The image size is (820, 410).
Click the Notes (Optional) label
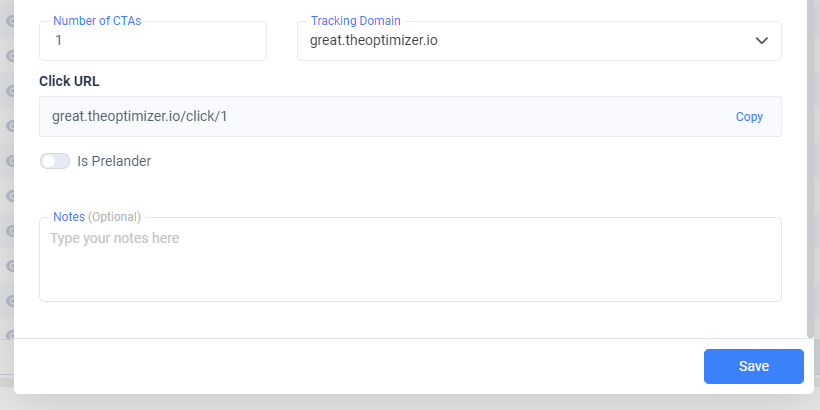click(x=97, y=216)
